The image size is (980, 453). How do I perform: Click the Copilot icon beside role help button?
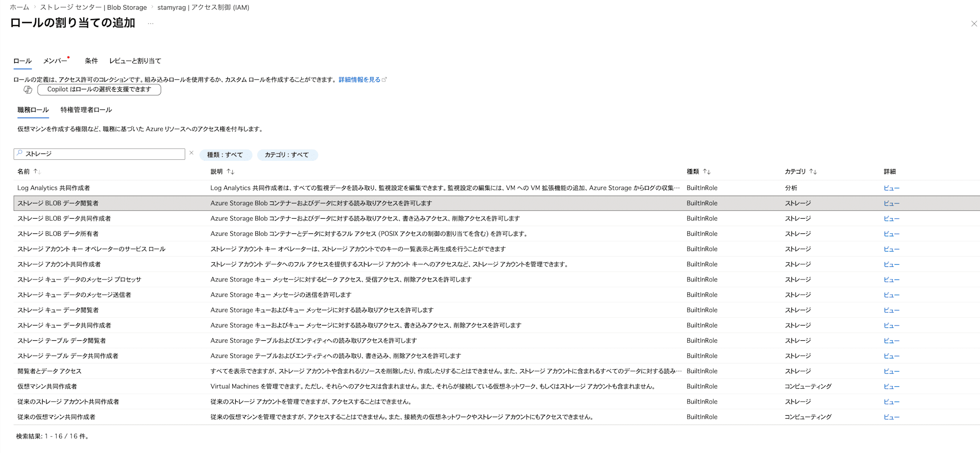pyautogui.click(x=28, y=90)
